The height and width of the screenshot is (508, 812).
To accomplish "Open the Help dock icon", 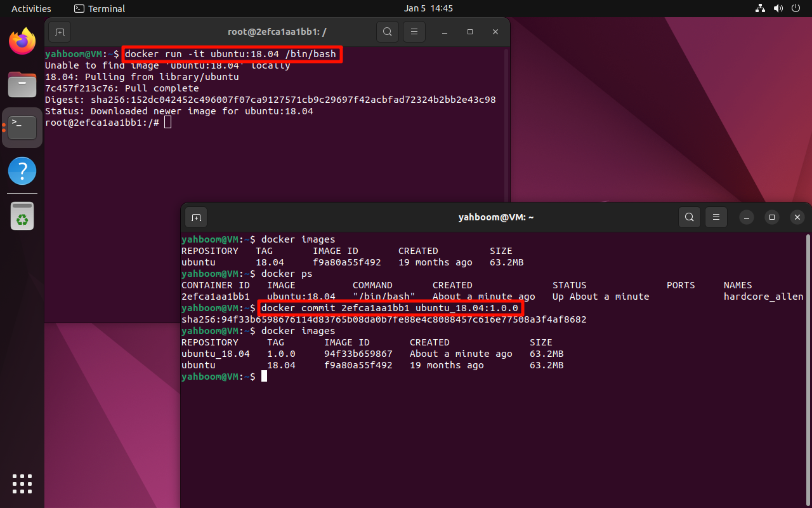I will click(22, 171).
